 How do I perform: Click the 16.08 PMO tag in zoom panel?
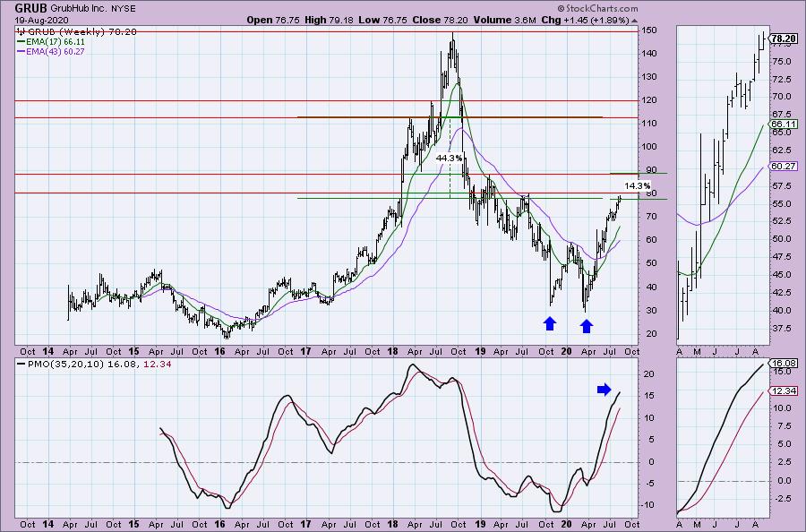coord(784,363)
